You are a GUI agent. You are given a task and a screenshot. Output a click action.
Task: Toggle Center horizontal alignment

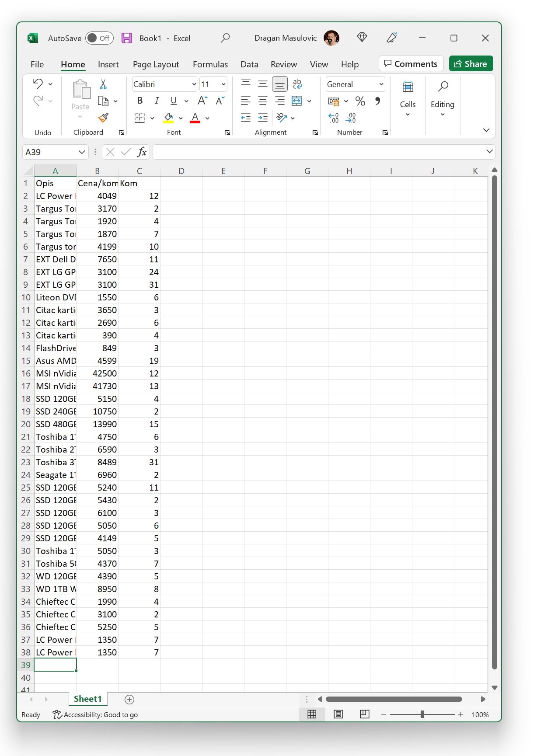(x=263, y=101)
